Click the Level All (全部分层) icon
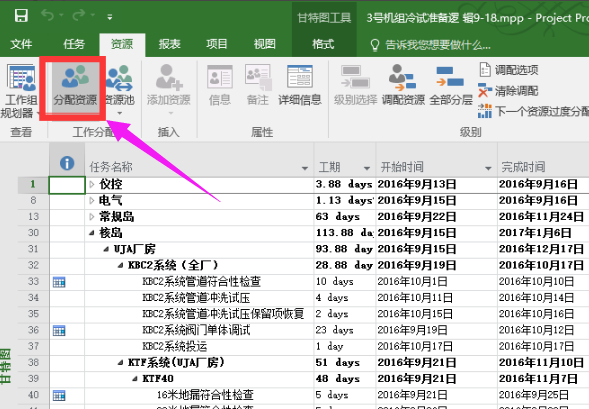 point(450,86)
